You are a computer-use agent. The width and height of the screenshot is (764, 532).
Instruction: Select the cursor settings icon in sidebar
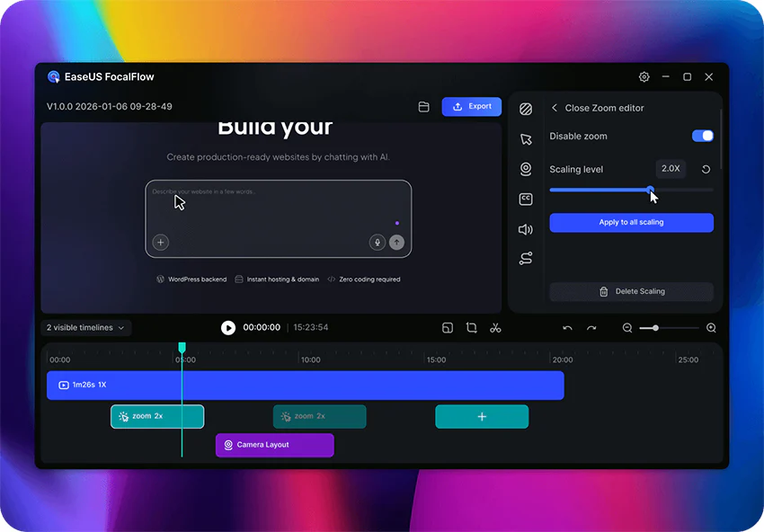[526, 139]
